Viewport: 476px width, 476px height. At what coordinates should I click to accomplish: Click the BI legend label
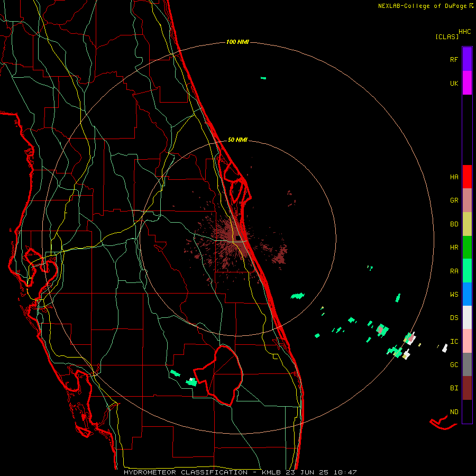point(454,388)
